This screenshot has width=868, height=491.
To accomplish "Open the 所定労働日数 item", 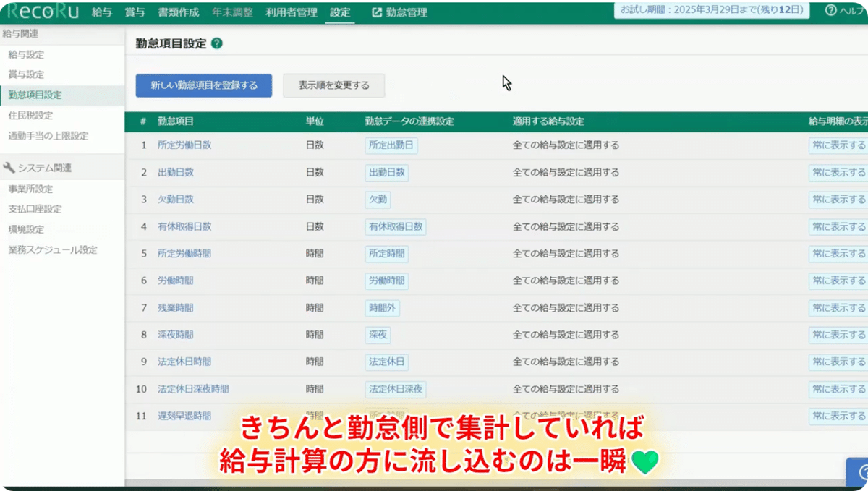I will (x=184, y=145).
